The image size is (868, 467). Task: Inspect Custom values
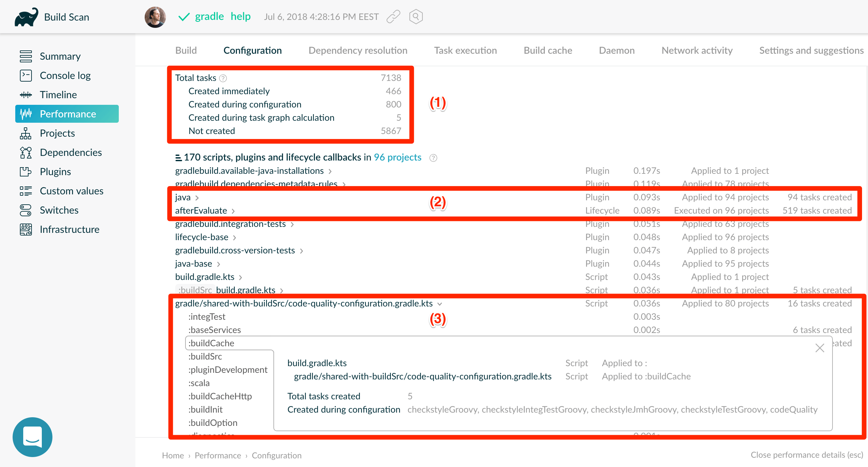(71, 191)
